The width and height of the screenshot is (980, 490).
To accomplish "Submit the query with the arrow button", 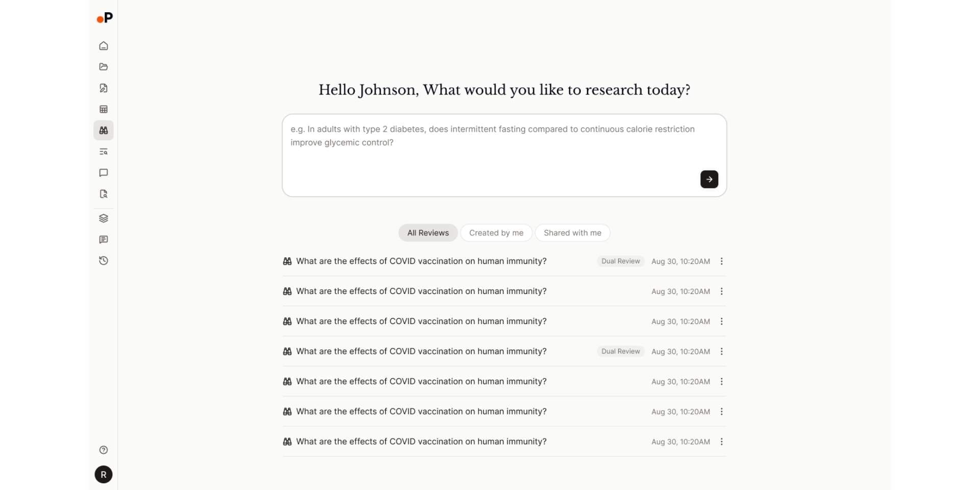I will pyautogui.click(x=709, y=179).
